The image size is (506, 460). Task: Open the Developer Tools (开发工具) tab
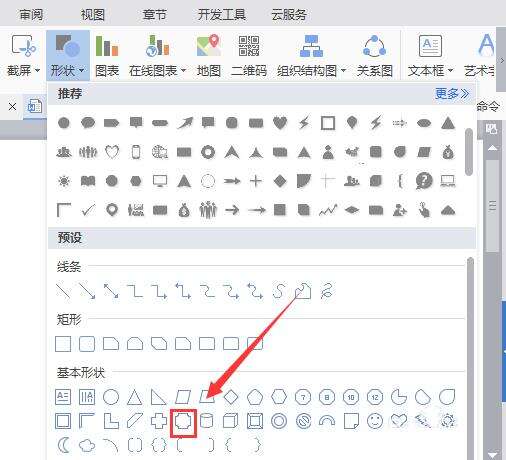[222, 15]
